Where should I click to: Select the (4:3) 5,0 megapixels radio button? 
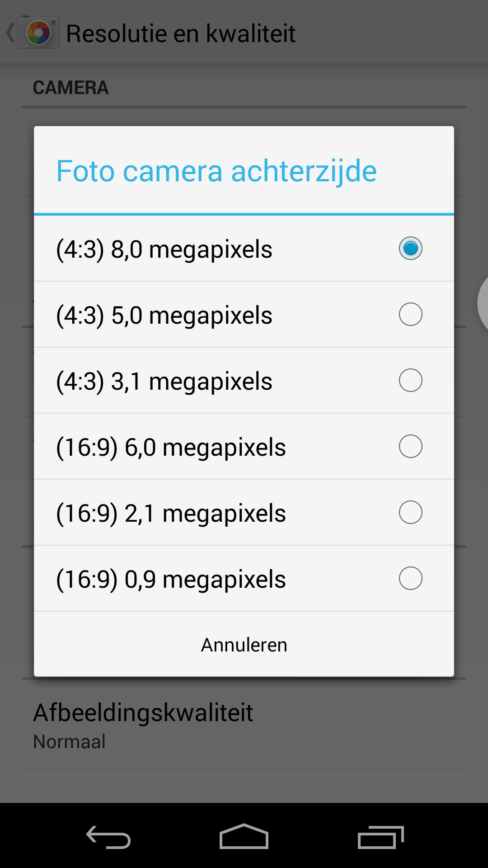(x=410, y=314)
